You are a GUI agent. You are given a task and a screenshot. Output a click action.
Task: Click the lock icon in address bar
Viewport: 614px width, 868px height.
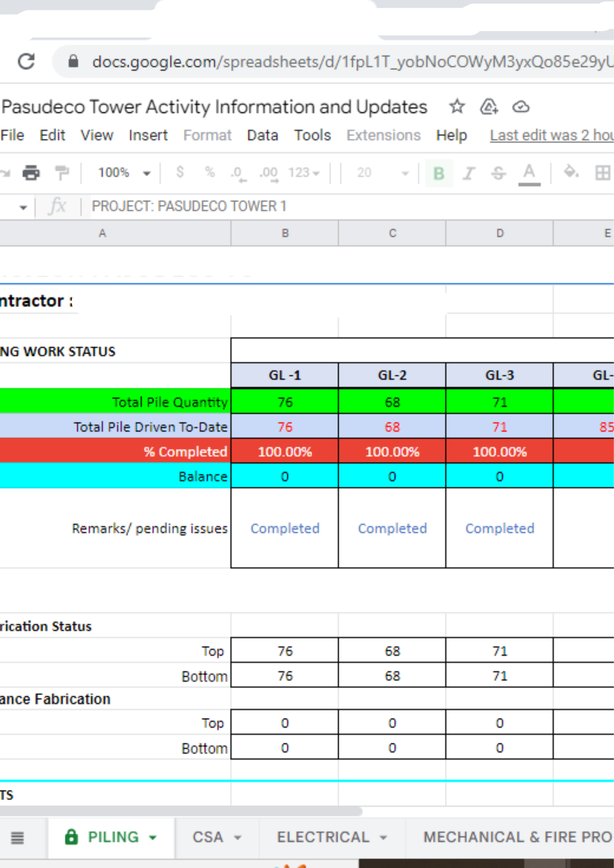(x=74, y=61)
